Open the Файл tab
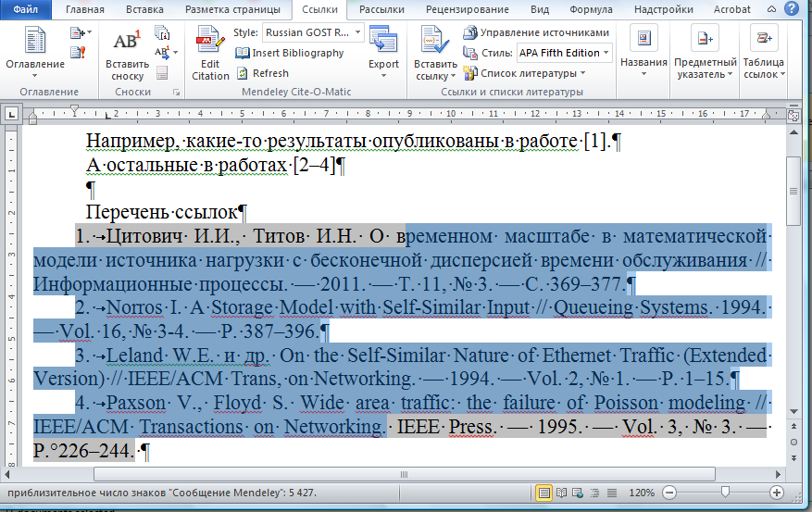The height and width of the screenshot is (512, 812). point(25,9)
